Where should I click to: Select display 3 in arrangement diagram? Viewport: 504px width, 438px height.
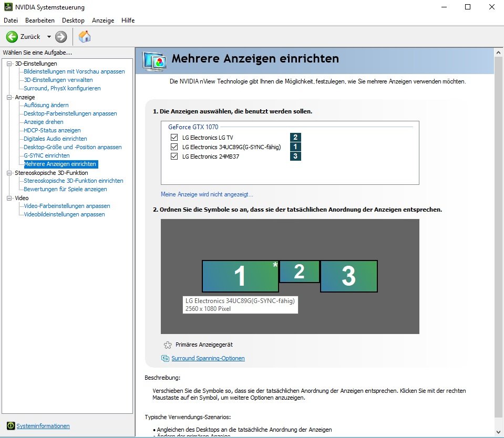[x=349, y=276]
